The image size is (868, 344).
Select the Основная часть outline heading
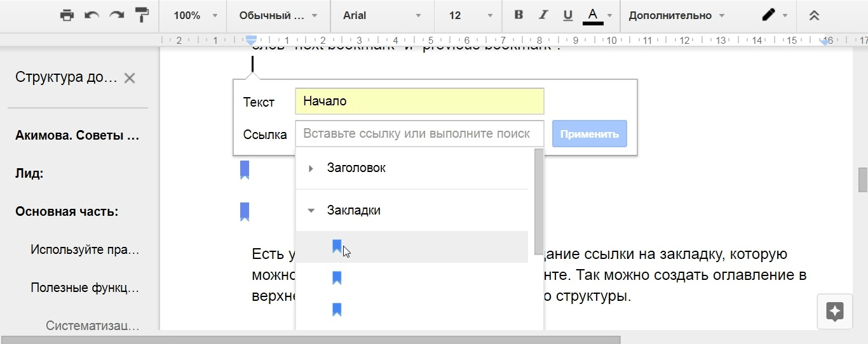point(67,211)
